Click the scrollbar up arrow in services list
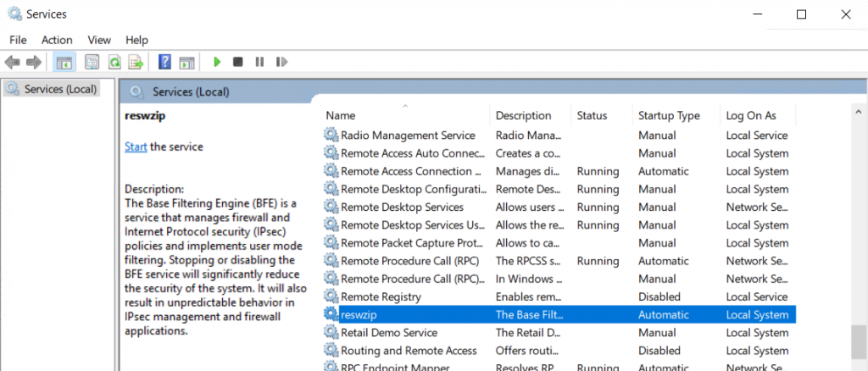The height and width of the screenshot is (371, 868). 859,113
